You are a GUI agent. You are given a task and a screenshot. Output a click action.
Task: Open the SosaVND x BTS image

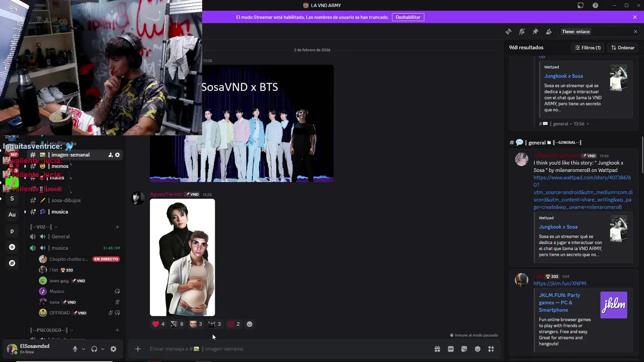point(242,123)
